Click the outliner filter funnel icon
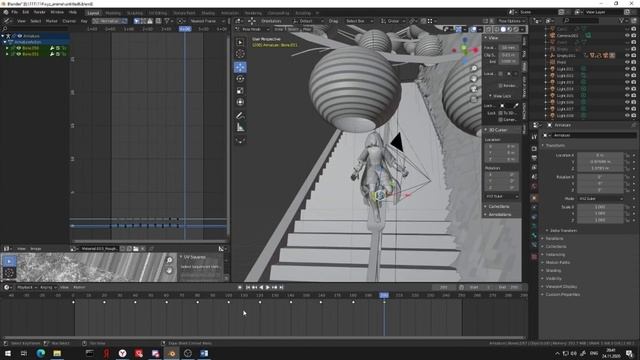The width and height of the screenshot is (640, 360). pyautogui.click(x=622, y=20)
